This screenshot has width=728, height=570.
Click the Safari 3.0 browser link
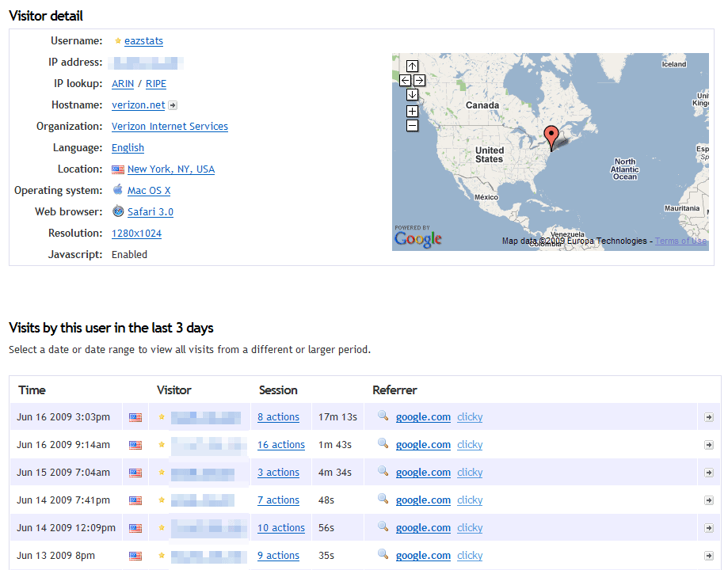(x=151, y=211)
